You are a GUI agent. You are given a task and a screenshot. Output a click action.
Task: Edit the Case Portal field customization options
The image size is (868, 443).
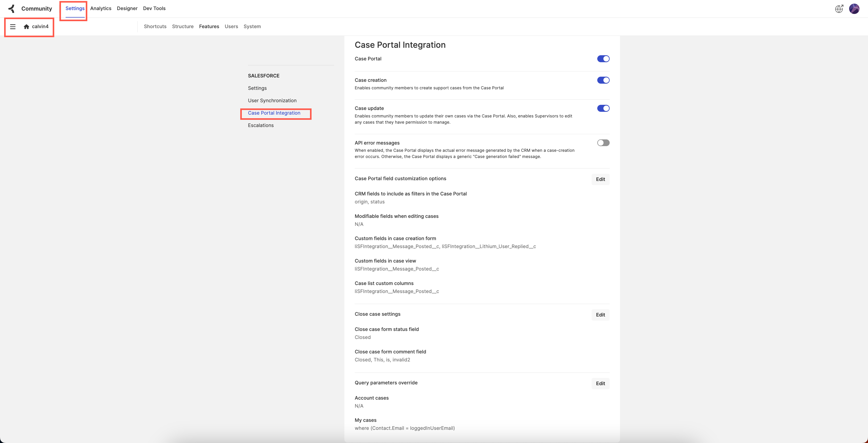(600, 179)
